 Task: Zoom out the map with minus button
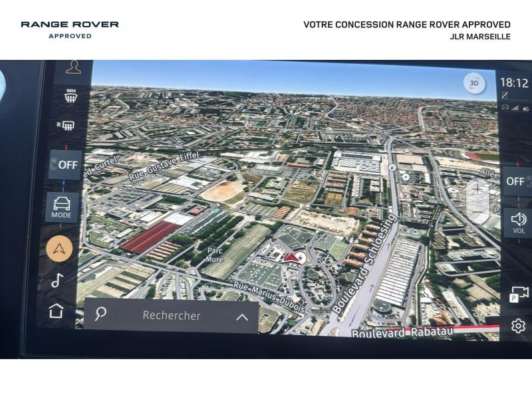pos(477,211)
